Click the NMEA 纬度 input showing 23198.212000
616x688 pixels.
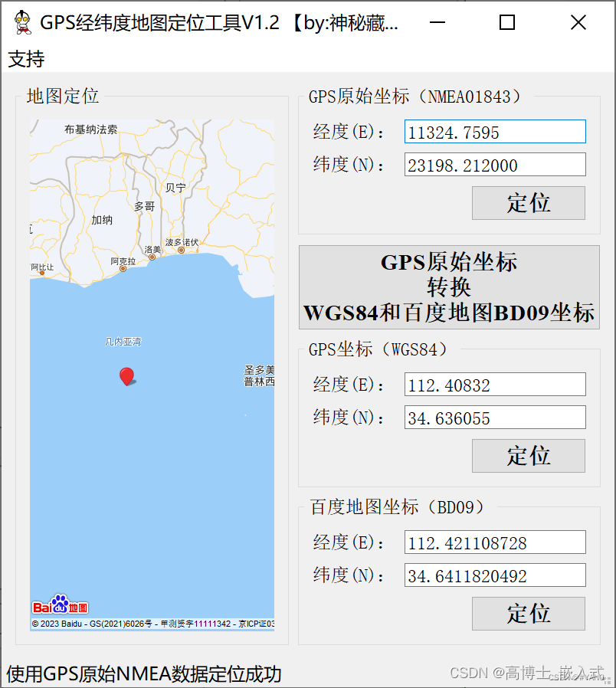click(x=494, y=164)
